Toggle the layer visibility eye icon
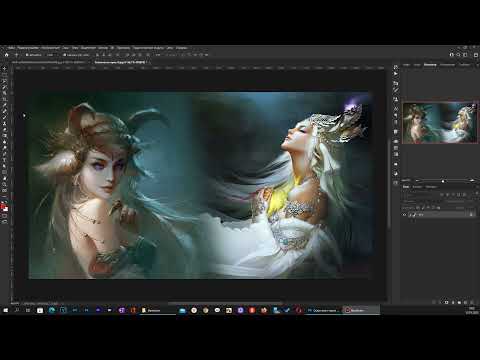 click(x=405, y=215)
